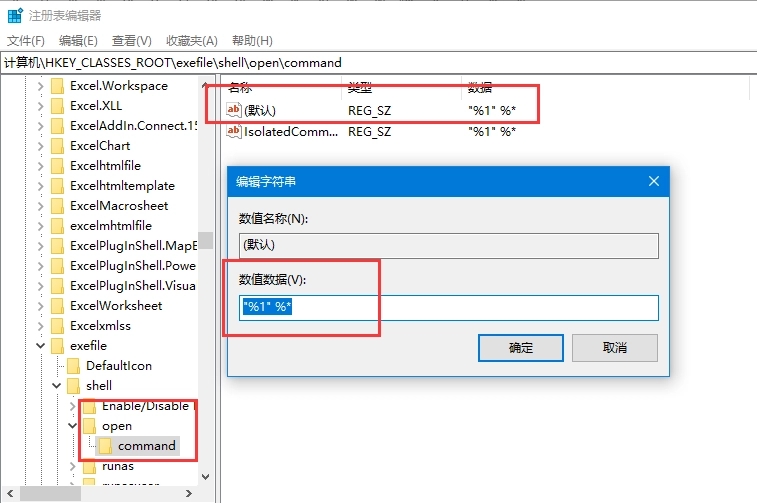This screenshot has width=757, height=503.
Task: Select the shell folder icon
Action: tap(73, 386)
